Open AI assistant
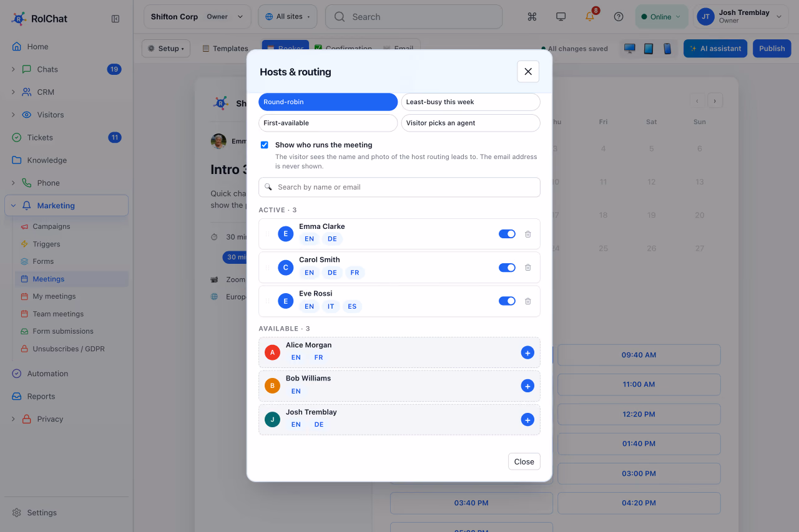The image size is (799, 532). (715, 49)
